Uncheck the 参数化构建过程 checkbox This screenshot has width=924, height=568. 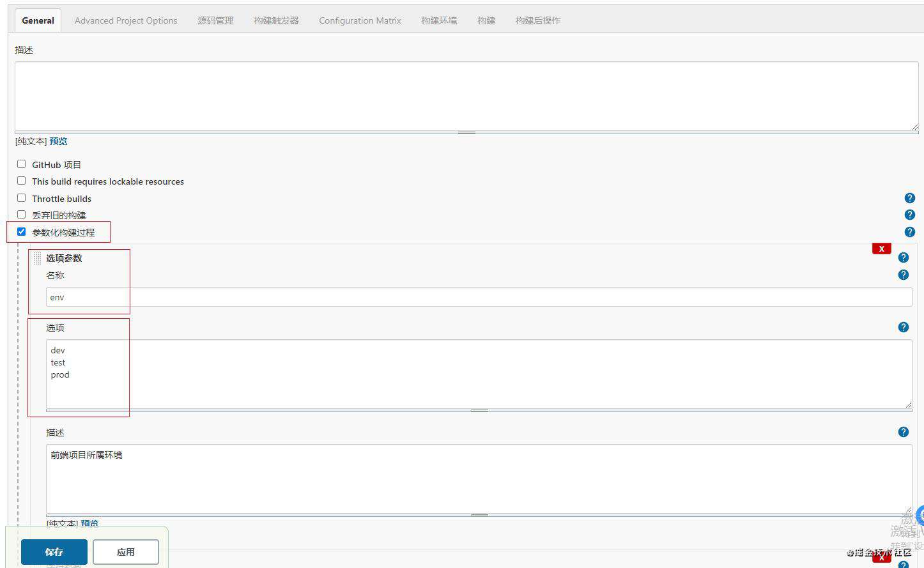(22, 231)
